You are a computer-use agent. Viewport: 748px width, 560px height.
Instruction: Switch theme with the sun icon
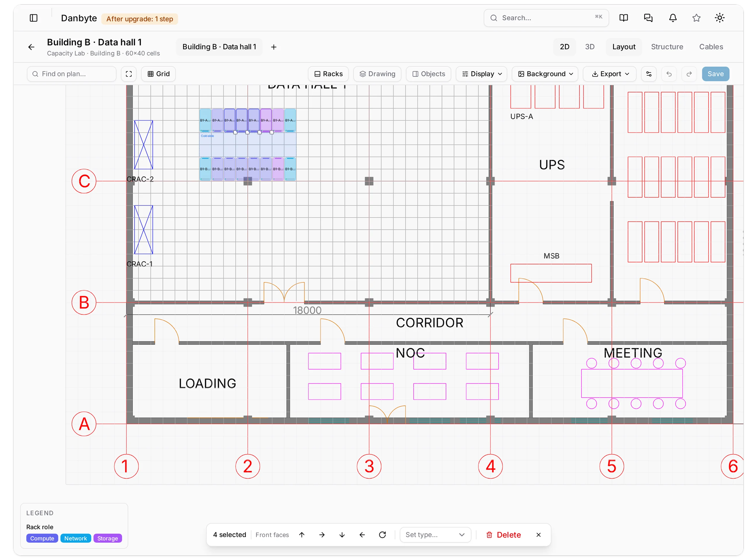719,18
